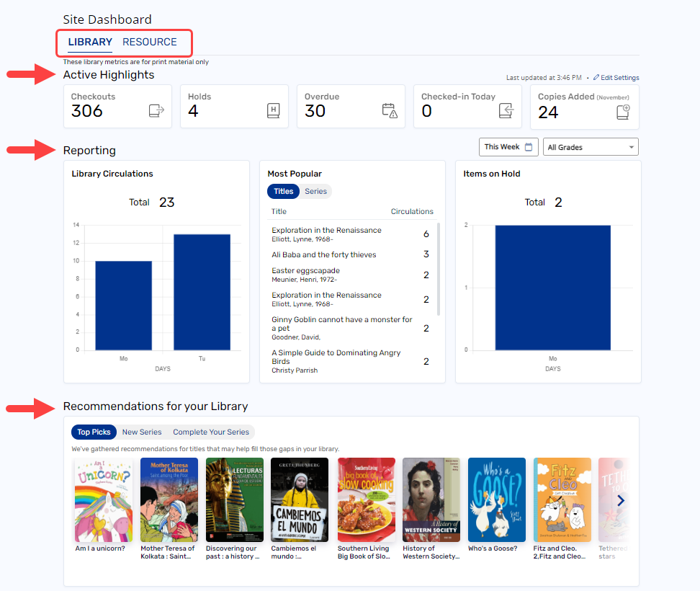700x591 pixels.
Task: Switch Most Popular view to Series
Action: point(315,191)
